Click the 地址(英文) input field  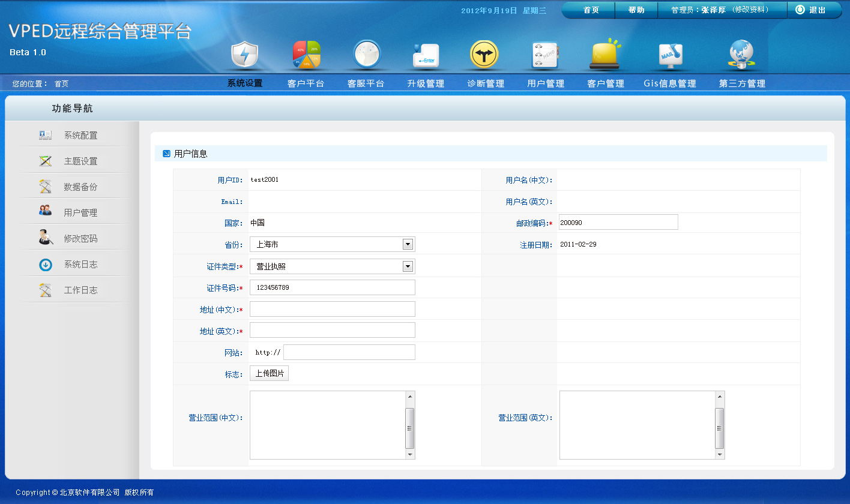click(x=333, y=330)
